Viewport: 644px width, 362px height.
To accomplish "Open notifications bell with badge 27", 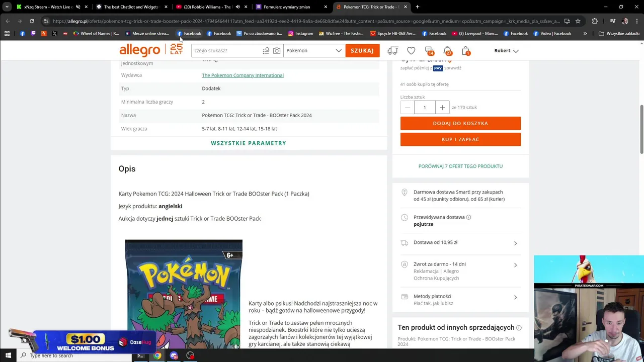I will [x=447, y=51].
